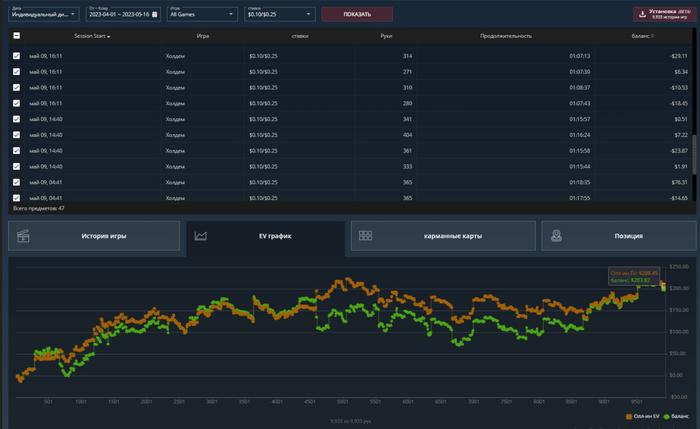Viewport: 700px width, 429px height.
Task: Click duration 01:18:35 cell
Action: (x=579, y=182)
